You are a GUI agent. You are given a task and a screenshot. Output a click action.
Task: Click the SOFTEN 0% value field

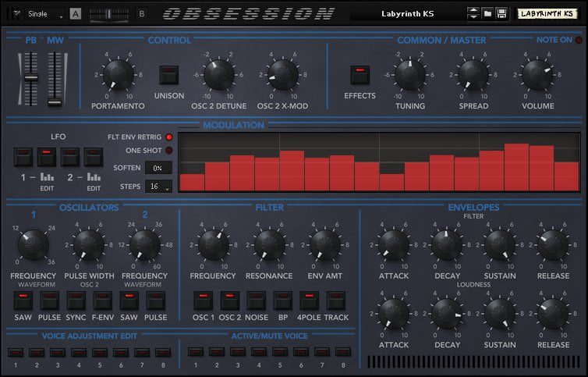click(158, 168)
